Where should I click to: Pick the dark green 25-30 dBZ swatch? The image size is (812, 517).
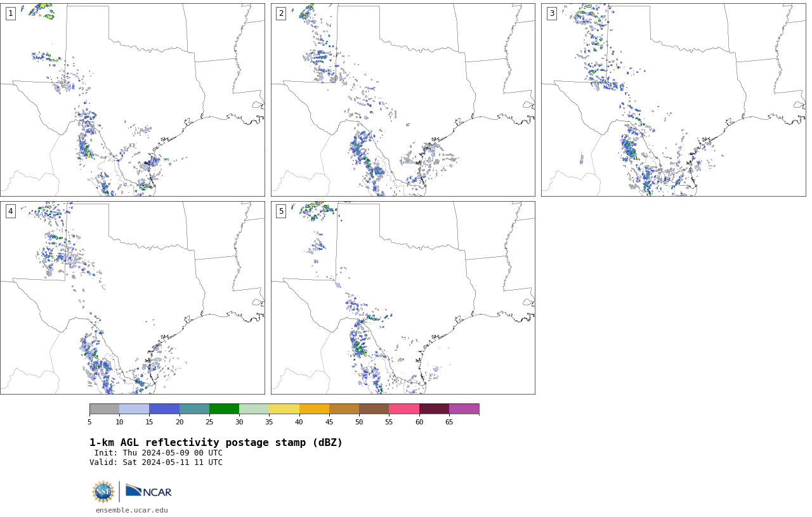click(224, 409)
